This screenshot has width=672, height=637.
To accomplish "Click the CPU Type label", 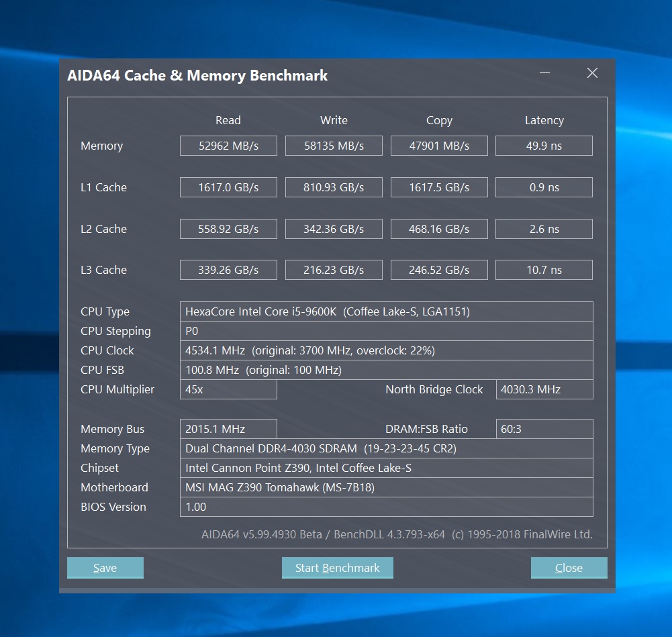I will (x=105, y=311).
